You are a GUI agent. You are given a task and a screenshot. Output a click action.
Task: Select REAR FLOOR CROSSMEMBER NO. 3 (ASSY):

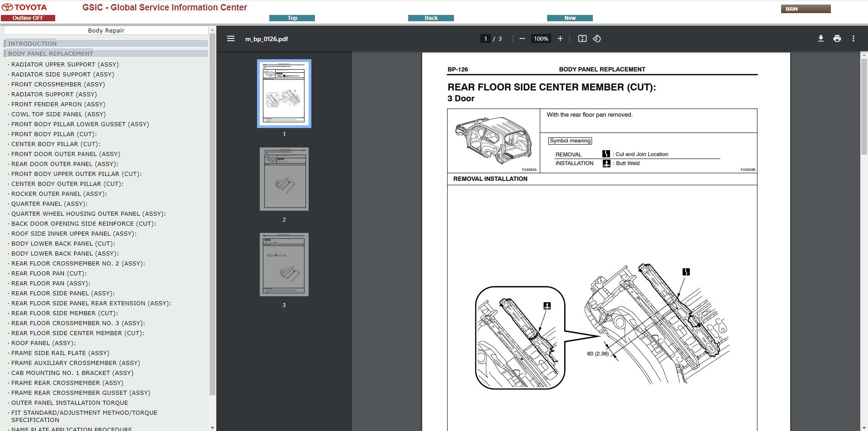pyautogui.click(x=78, y=323)
